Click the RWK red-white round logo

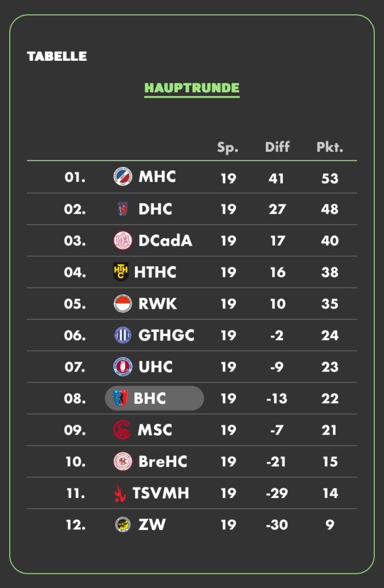pyautogui.click(x=123, y=303)
